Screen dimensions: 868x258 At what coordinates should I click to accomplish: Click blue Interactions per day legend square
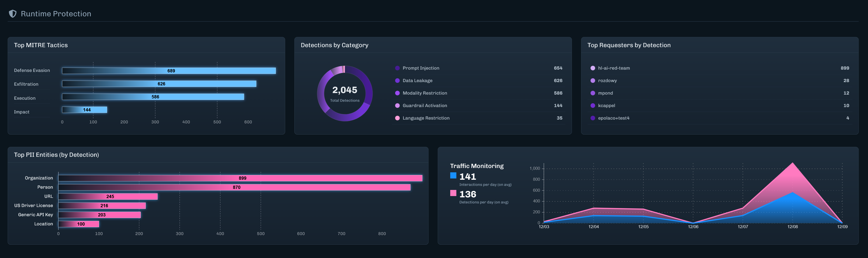pyautogui.click(x=453, y=175)
